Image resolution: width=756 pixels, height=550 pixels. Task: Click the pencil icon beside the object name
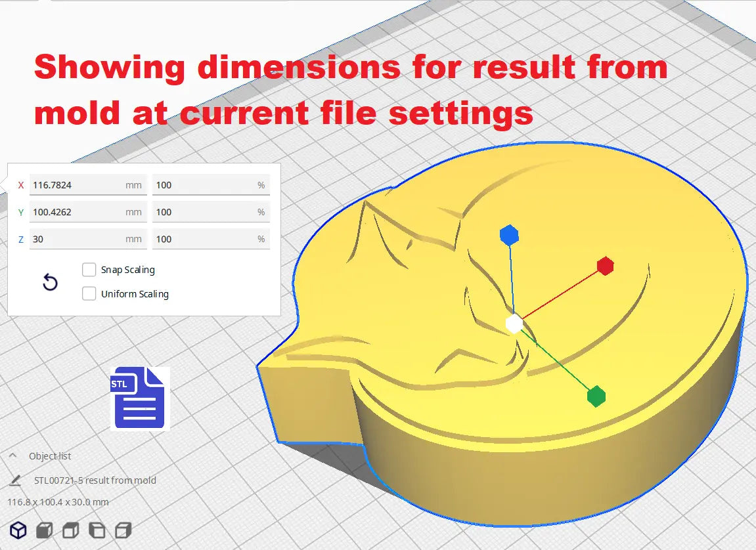click(15, 480)
